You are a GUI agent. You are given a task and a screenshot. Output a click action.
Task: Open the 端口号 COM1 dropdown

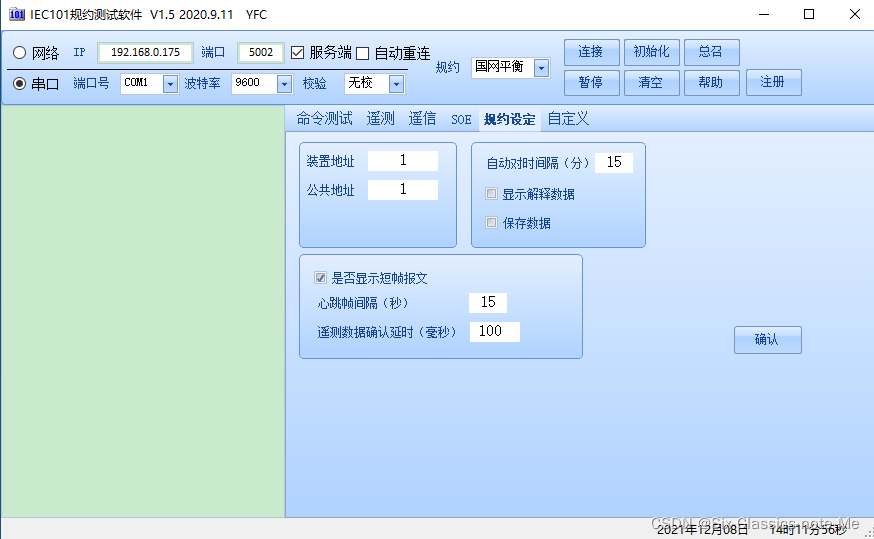click(170, 84)
